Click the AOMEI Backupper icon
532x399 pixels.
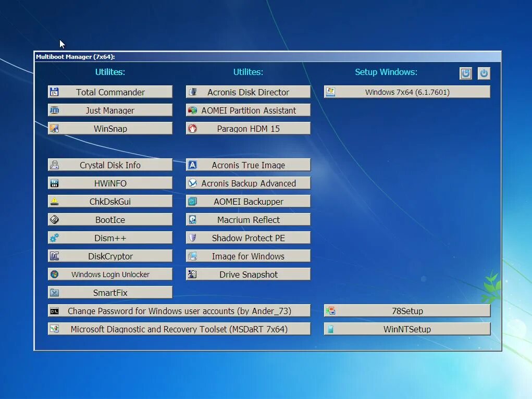point(192,202)
